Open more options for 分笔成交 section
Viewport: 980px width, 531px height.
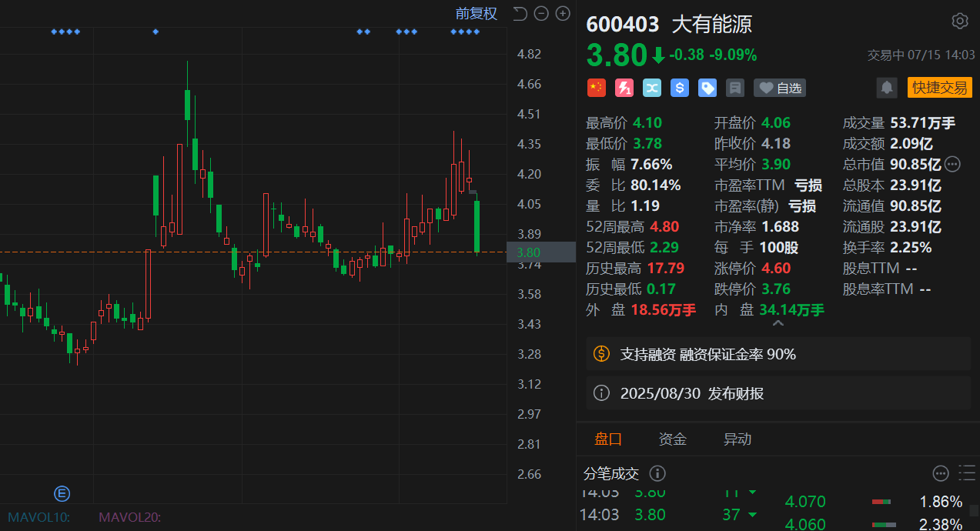pyautogui.click(x=941, y=473)
